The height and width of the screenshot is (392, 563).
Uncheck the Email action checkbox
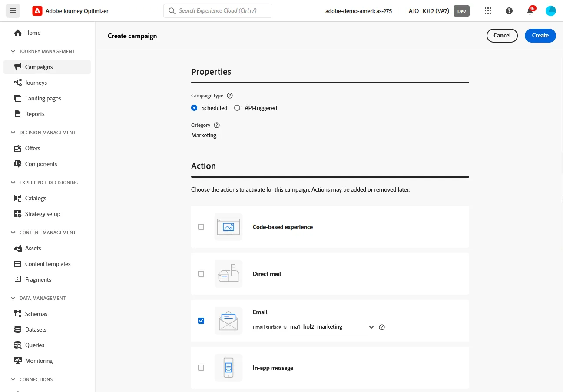[201, 321]
